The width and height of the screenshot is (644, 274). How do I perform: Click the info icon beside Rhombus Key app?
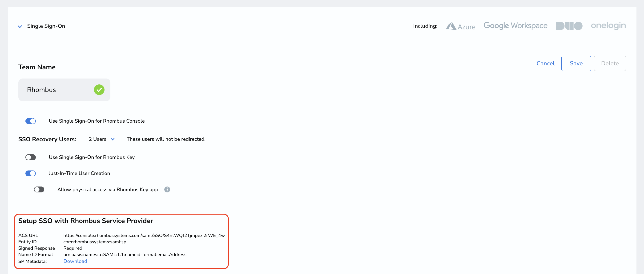pos(167,190)
